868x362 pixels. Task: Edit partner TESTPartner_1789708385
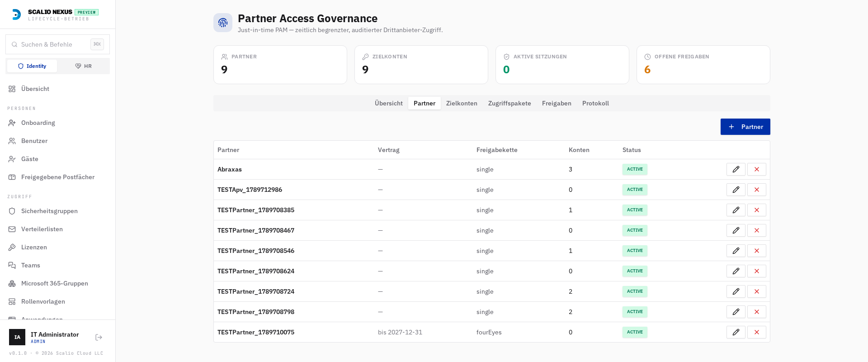tap(736, 210)
